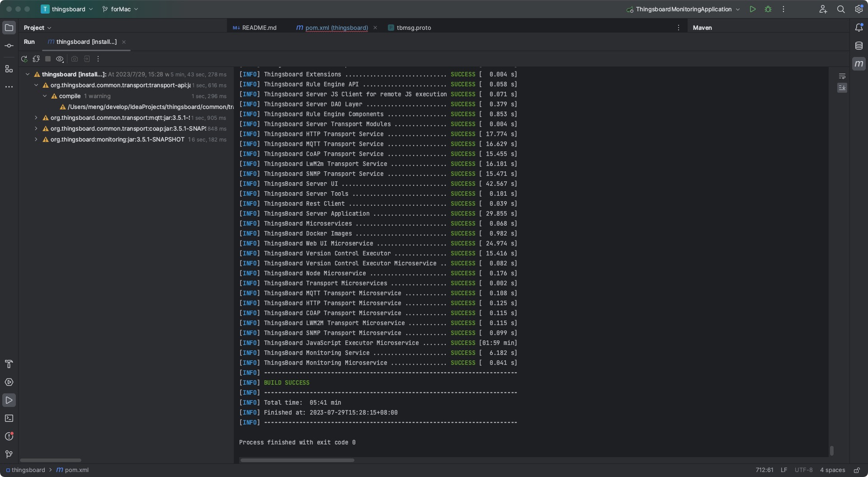
Task: Open Code With Me user icon
Action: 823,9
